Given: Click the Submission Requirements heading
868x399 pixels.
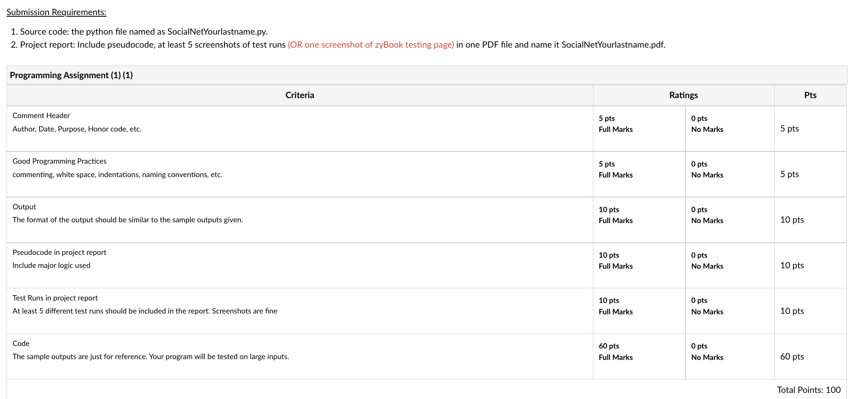Looking at the screenshot, I should 56,12.
